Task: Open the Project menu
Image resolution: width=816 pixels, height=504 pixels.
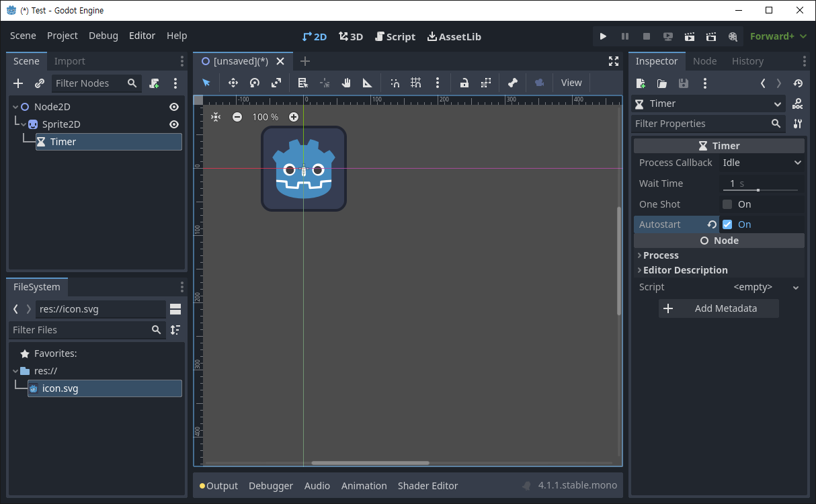Action: point(63,36)
